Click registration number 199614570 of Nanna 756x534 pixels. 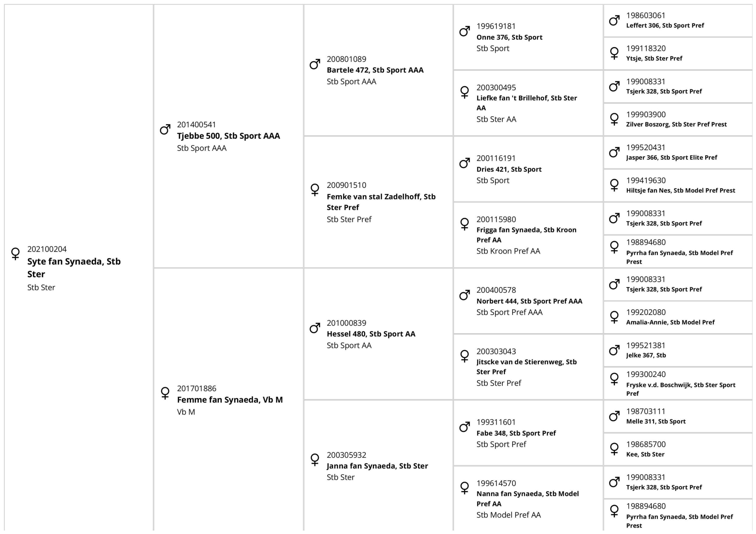coord(496,483)
